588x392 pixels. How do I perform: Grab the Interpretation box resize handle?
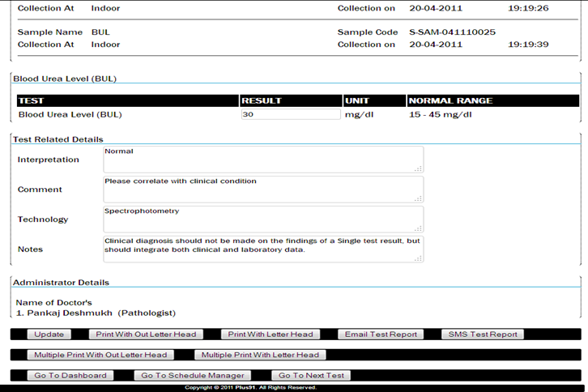pos(419,168)
